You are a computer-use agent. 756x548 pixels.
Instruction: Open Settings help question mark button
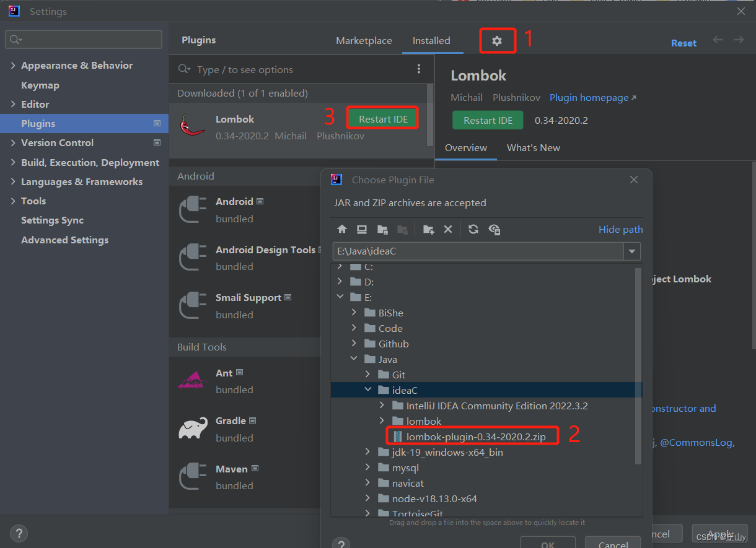click(x=19, y=533)
